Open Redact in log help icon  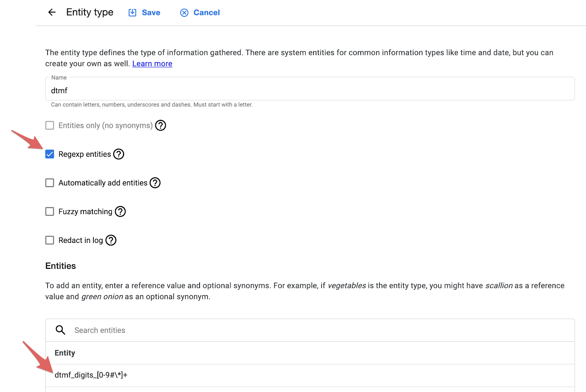[x=111, y=240]
